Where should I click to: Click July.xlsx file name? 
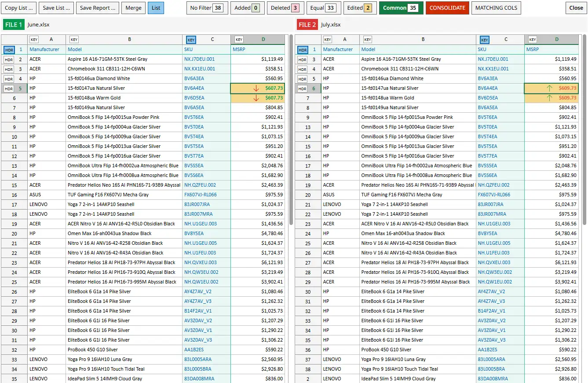click(x=331, y=25)
